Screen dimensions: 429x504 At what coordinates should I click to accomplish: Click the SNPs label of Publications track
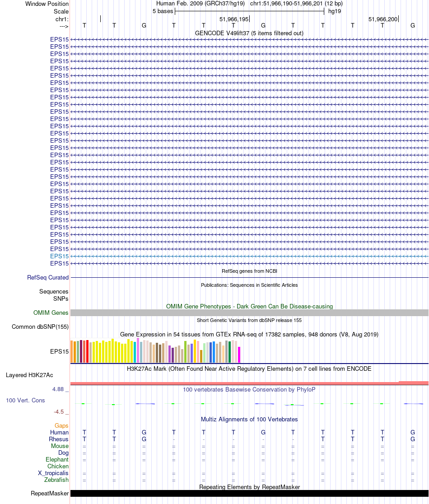pyautogui.click(x=61, y=299)
